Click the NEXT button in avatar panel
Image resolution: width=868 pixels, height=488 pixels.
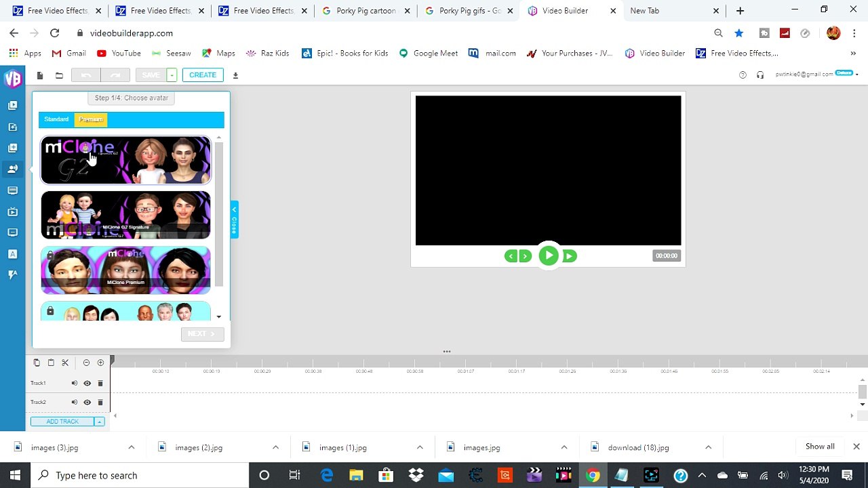[202, 333]
